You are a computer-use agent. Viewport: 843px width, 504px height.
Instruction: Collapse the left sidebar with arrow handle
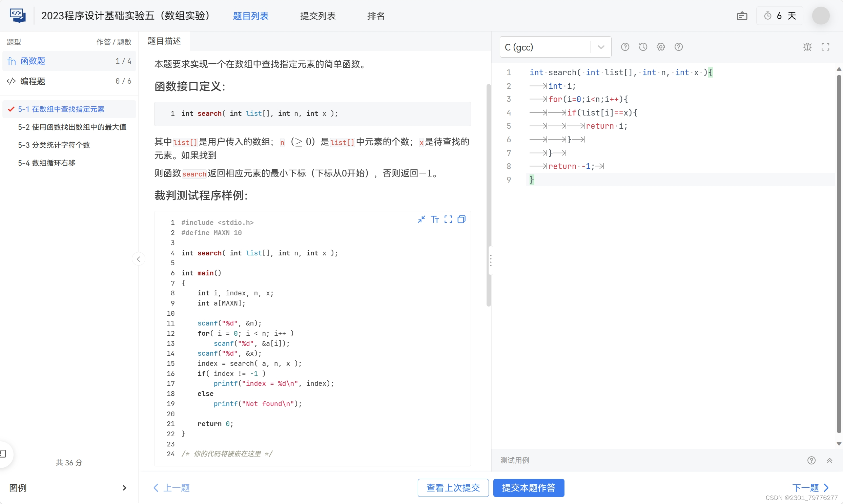pos(138,259)
